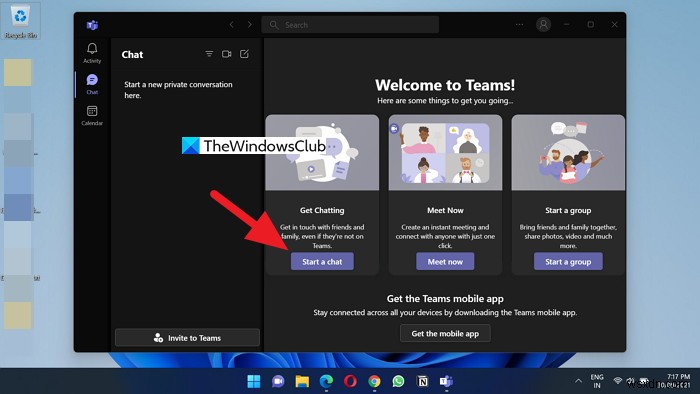The image size is (700, 394).
Task: Select the Get Chatting card illustration
Action: tap(322, 153)
